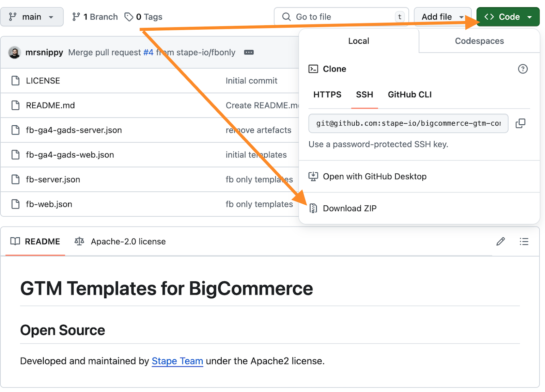The image size is (545, 392).
Task: Open the Initial commit message link
Action: tap(251, 81)
